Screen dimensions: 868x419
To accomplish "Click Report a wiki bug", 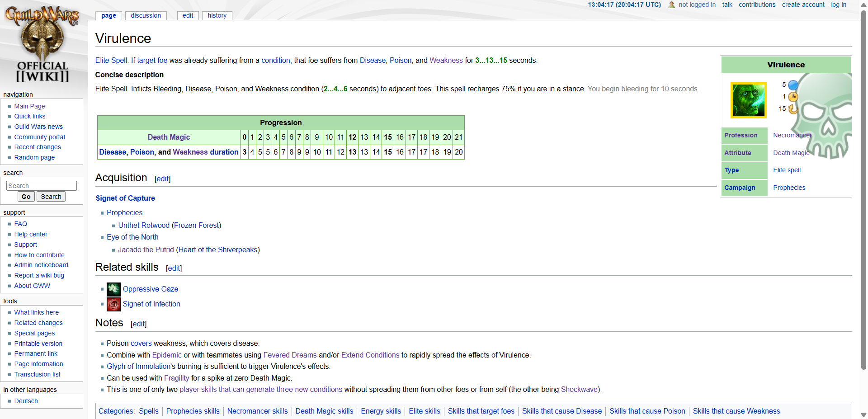I will point(39,275).
